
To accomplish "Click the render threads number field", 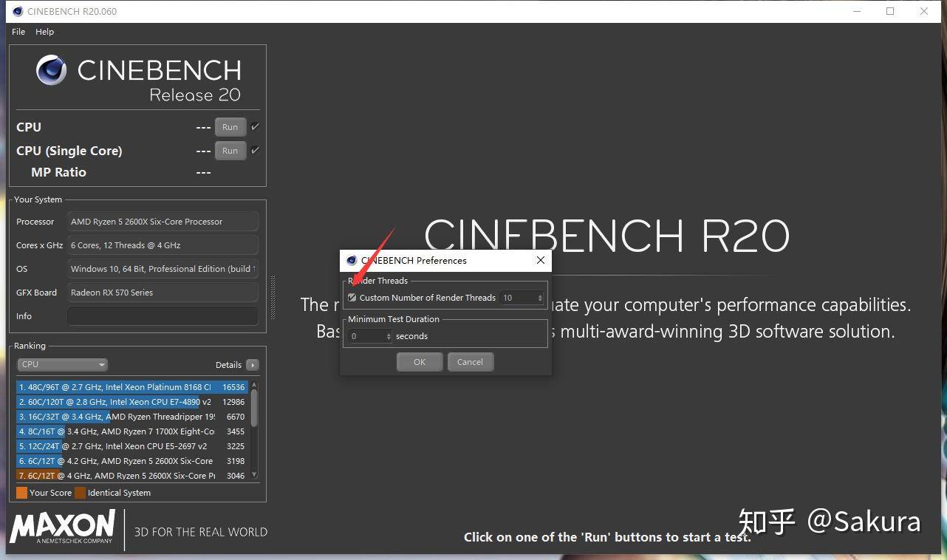I will [518, 298].
